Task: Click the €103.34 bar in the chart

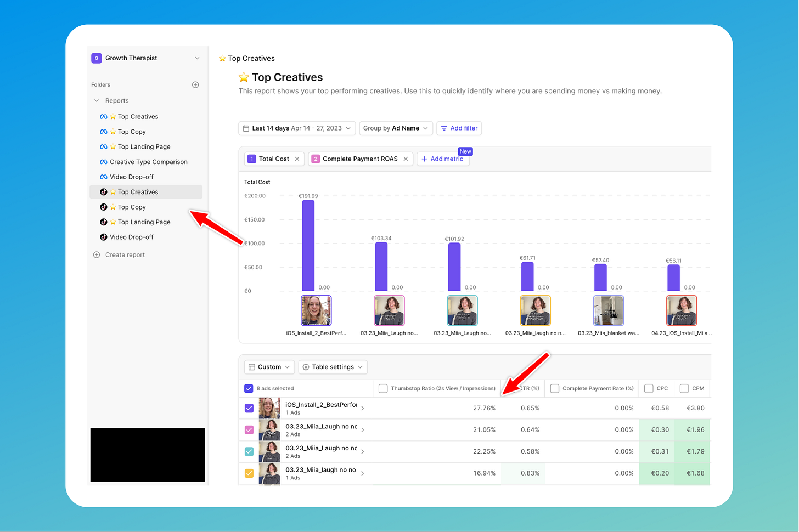Action: click(381, 267)
